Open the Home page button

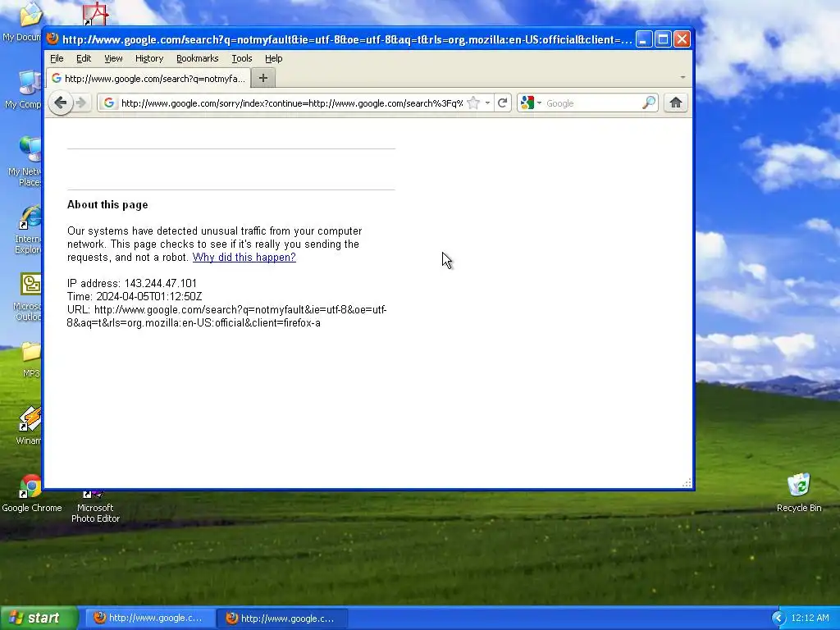click(x=676, y=103)
